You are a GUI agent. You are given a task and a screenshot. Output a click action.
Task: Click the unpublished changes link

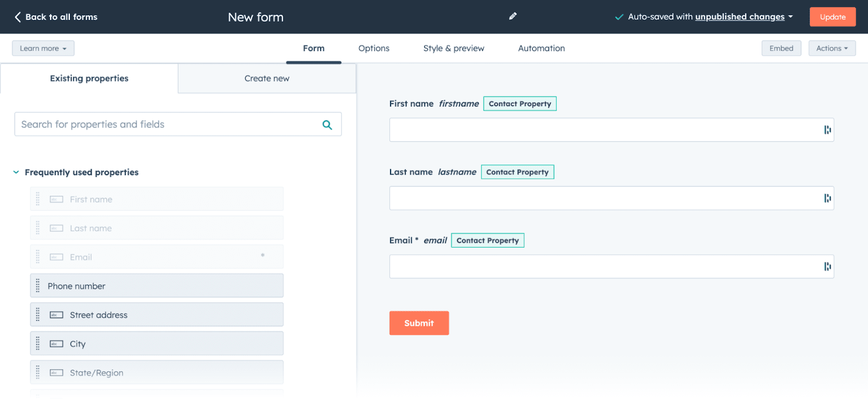click(x=740, y=17)
